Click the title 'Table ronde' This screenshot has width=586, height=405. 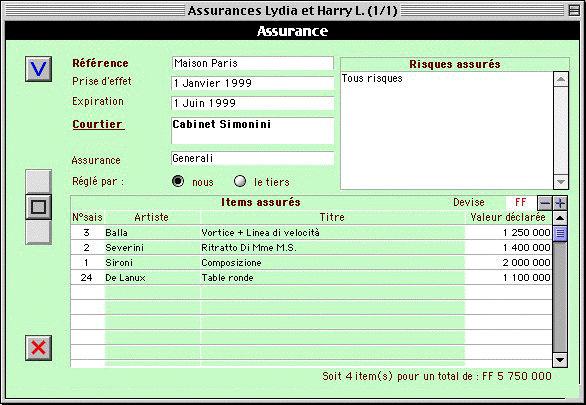[x=228, y=278]
